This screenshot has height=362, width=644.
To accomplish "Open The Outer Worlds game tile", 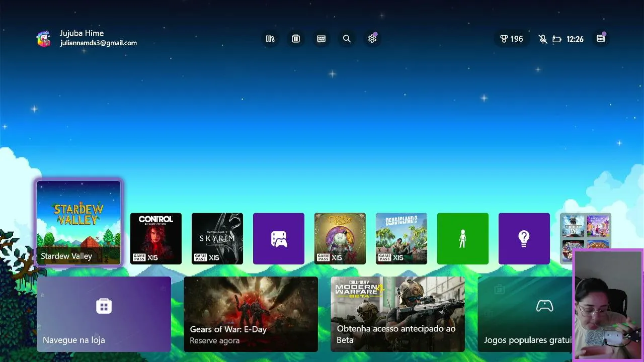I will (x=340, y=239).
